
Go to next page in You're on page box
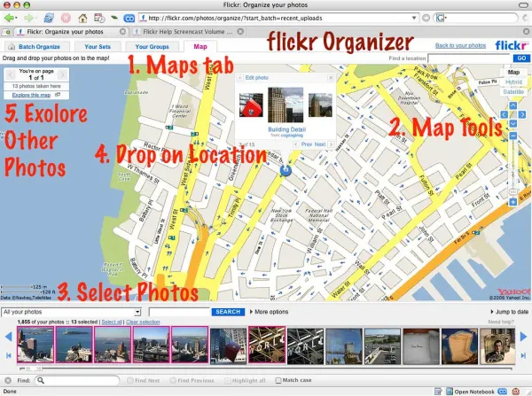point(62,74)
